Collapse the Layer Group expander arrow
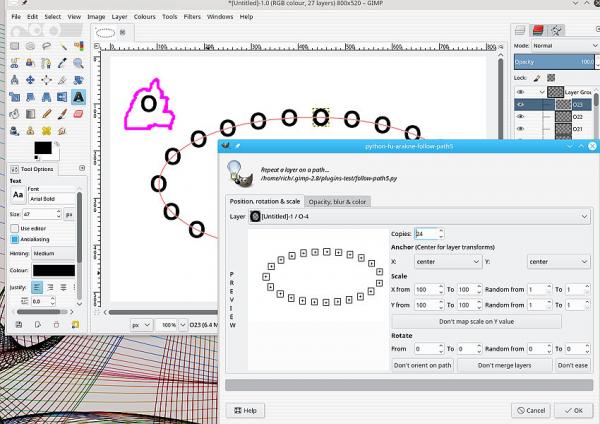 (542, 92)
